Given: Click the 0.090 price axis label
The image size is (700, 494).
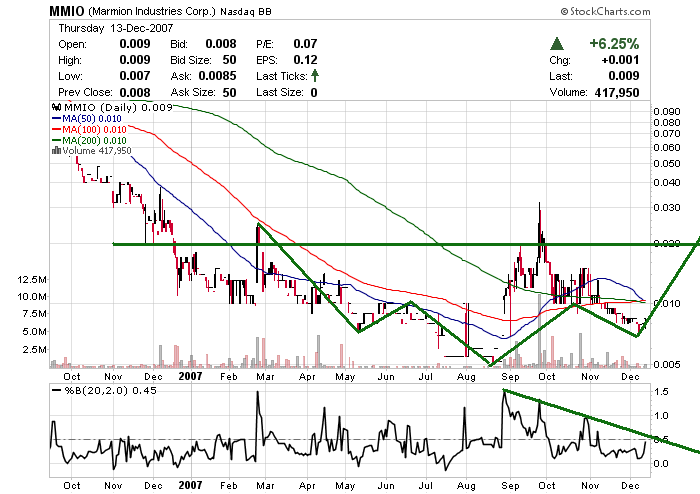Looking at the screenshot, I should click(667, 112).
